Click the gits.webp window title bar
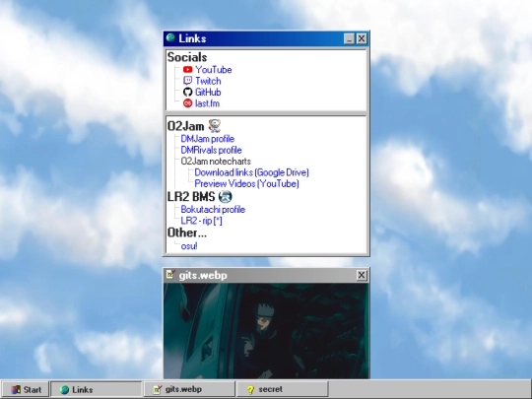 266,275
